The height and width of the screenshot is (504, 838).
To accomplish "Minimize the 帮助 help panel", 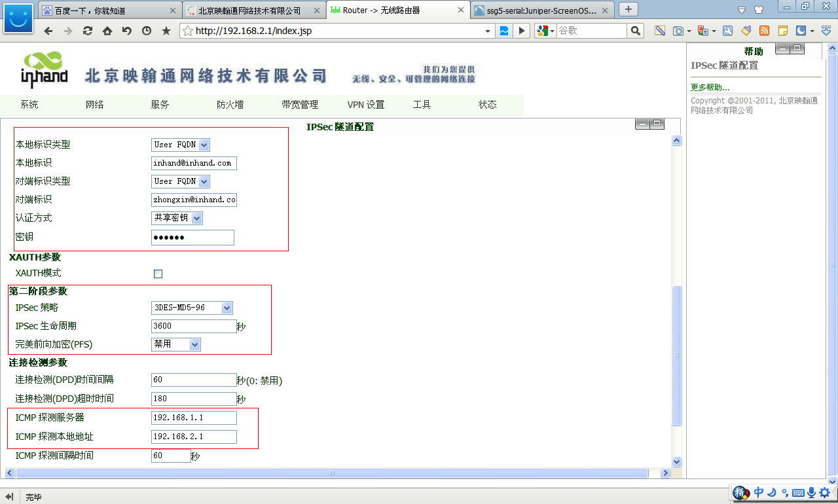I will [x=782, y=48].
